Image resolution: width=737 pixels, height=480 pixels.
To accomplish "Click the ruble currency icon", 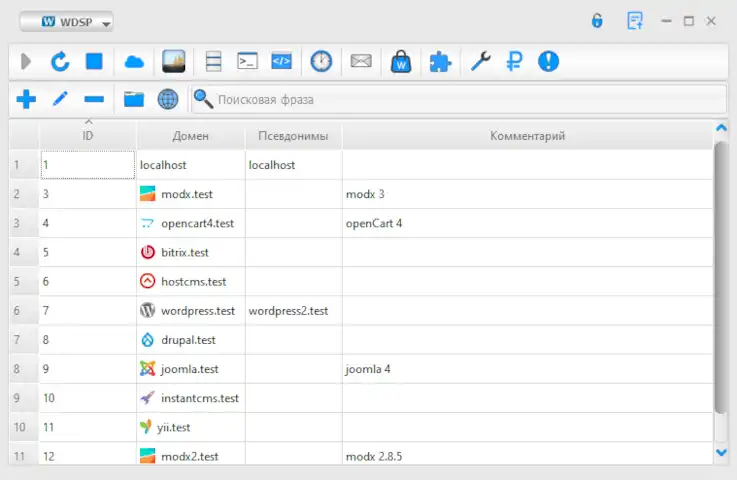I will click(514, 62).
